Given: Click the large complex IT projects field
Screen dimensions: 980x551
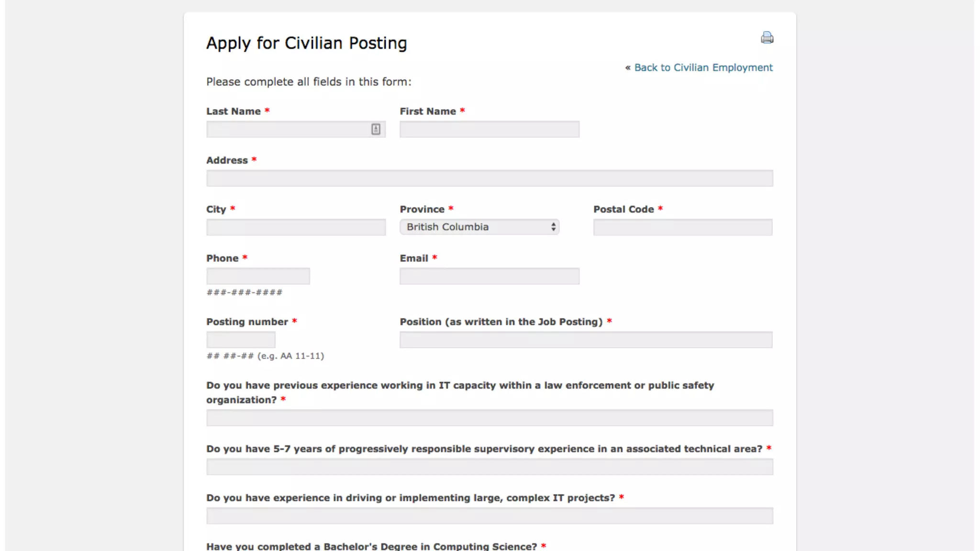Looking at the screenshot, I should tap(489, 516).
